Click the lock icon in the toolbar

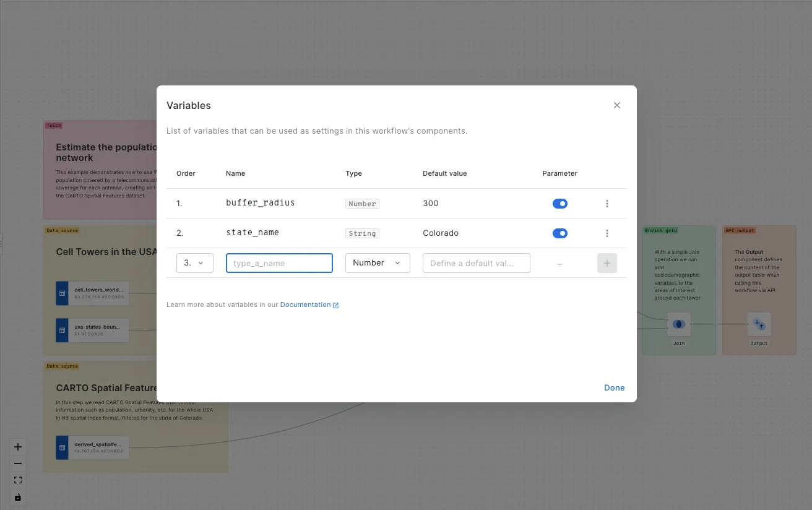(x=17, y=497)
